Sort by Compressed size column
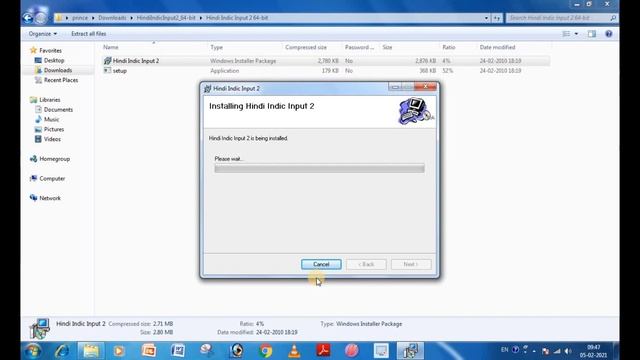This screenshot has height=360, width=640. point(306,47)
